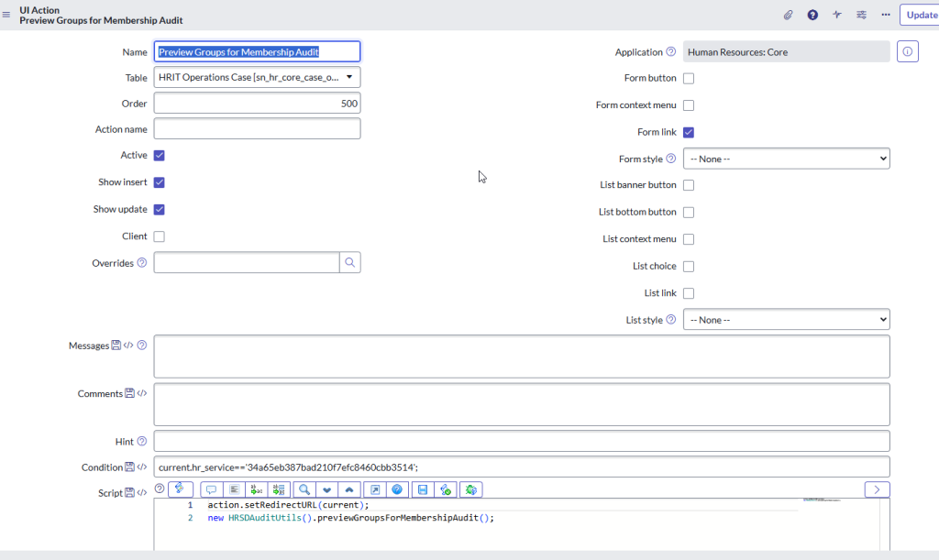
Task: Open the List style dropdown
Action: tap(786, 320)
